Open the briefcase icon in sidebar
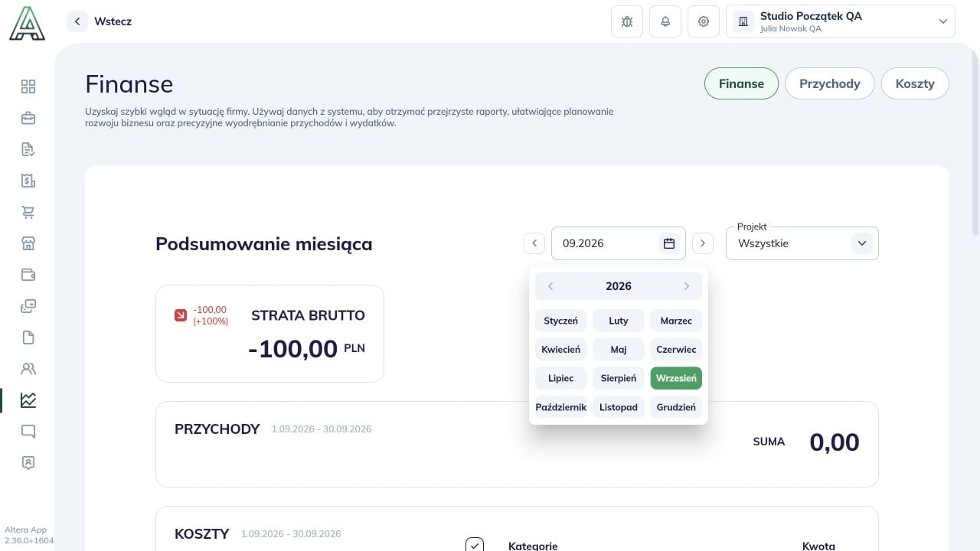980x551 pixels. pyautogui.click(x=28, y=118)
